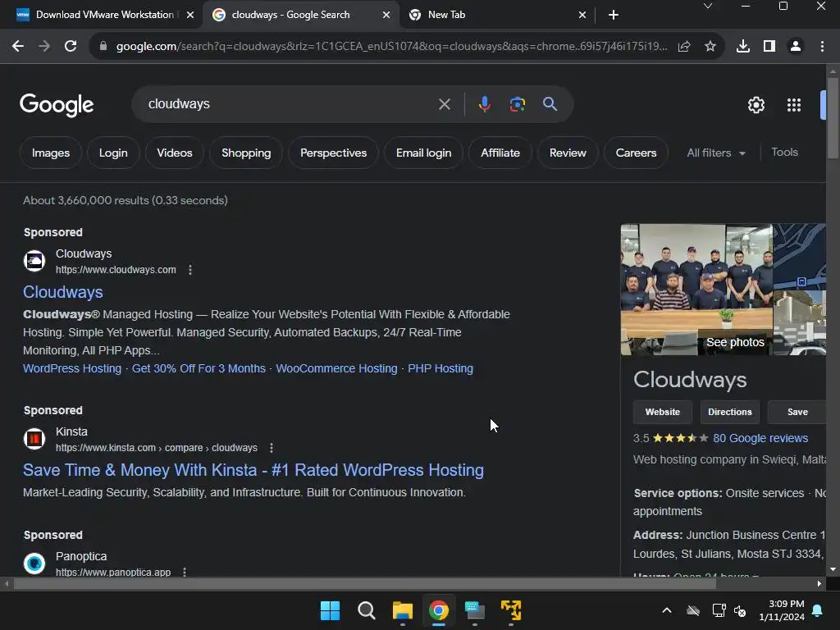Open WooCommerce Hosting sitelink
The image size is (840, 630).
coord(336,368)
